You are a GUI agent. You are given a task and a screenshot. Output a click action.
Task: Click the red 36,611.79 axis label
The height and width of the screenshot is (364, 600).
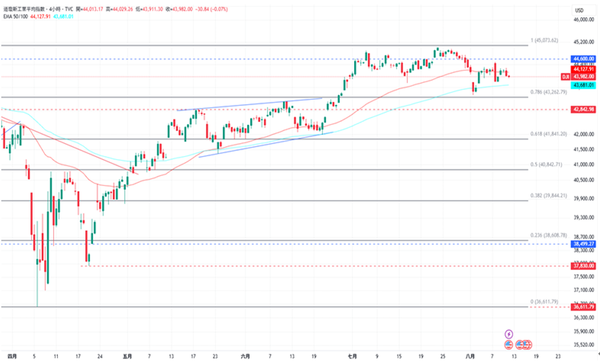tap(584, 307)
